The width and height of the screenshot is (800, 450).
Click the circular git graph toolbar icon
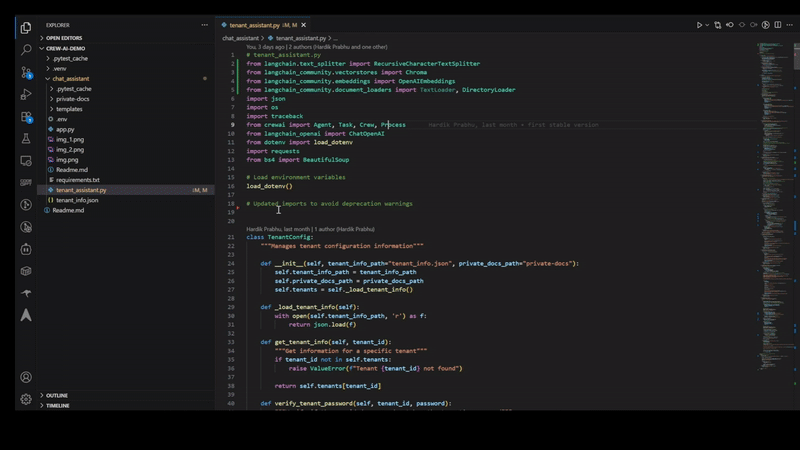click(x=766, y=25)
